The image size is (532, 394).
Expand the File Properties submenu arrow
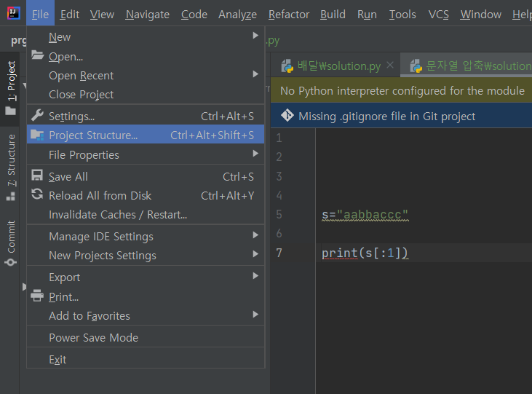pos(255,154)
